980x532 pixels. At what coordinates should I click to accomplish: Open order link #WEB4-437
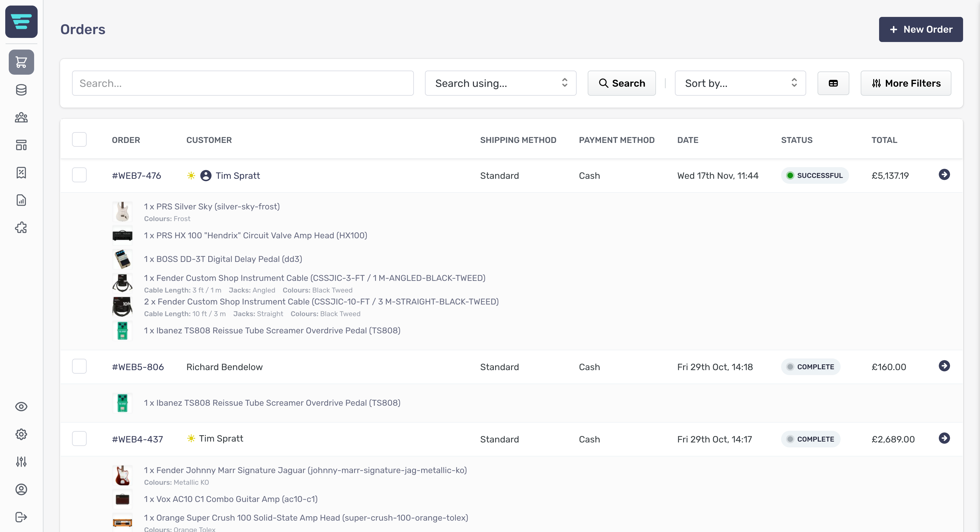(137, 440)
